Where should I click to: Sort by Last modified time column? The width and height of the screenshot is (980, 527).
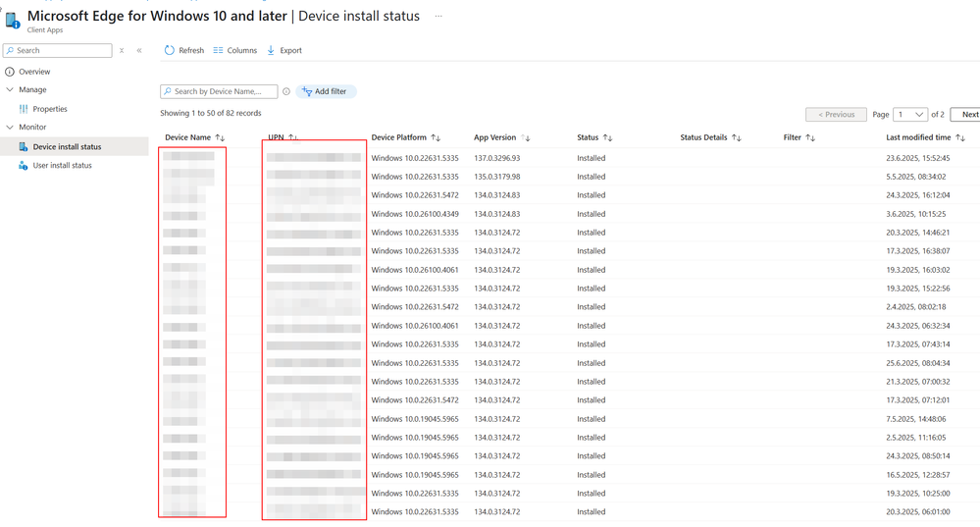(x=960, y=137)
